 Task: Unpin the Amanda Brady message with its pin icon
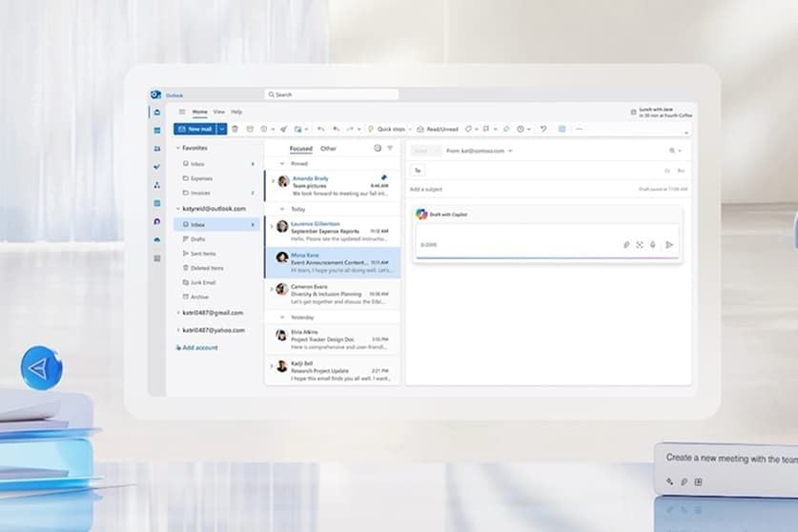pos(383,178)
